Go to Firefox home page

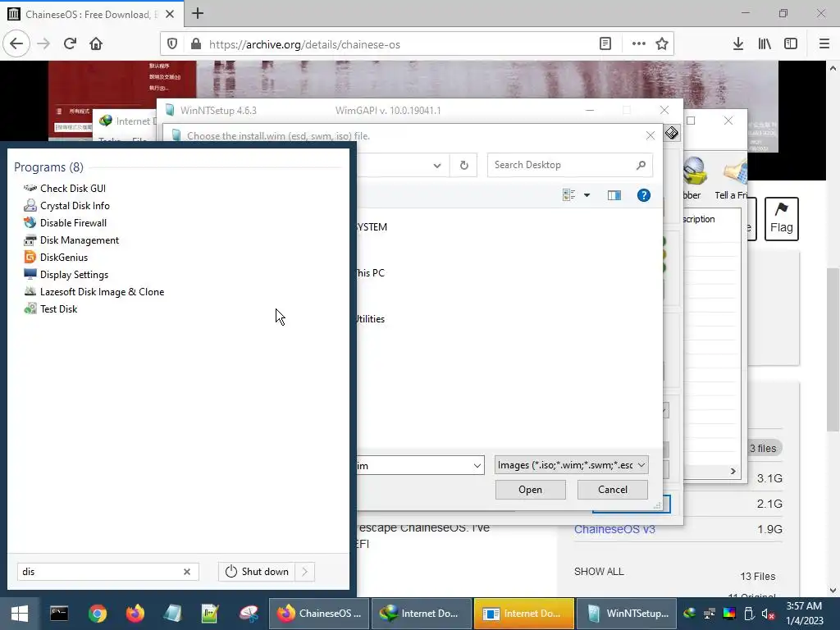[96, 44]
